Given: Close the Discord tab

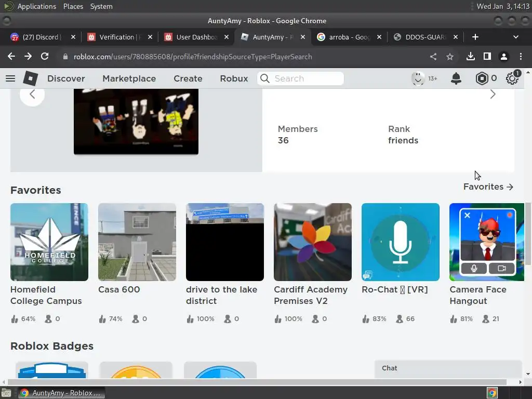Looking at the screenshot, I should tap(73, 37).
